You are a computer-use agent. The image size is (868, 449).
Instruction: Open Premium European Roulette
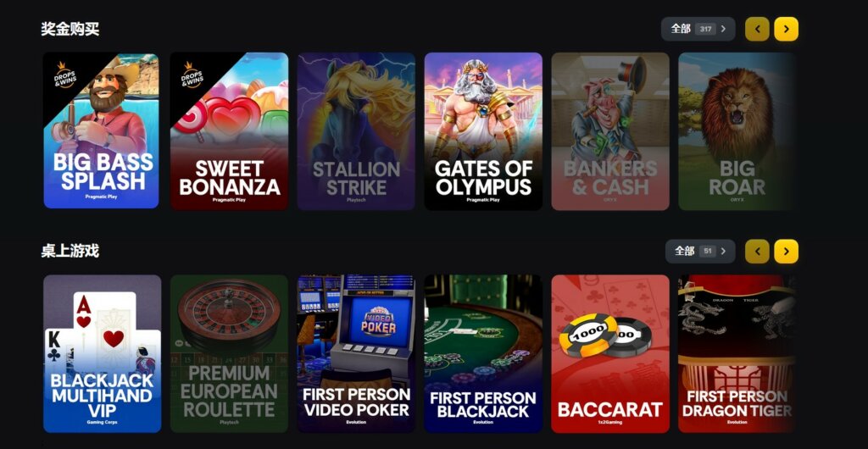(229, 354)
